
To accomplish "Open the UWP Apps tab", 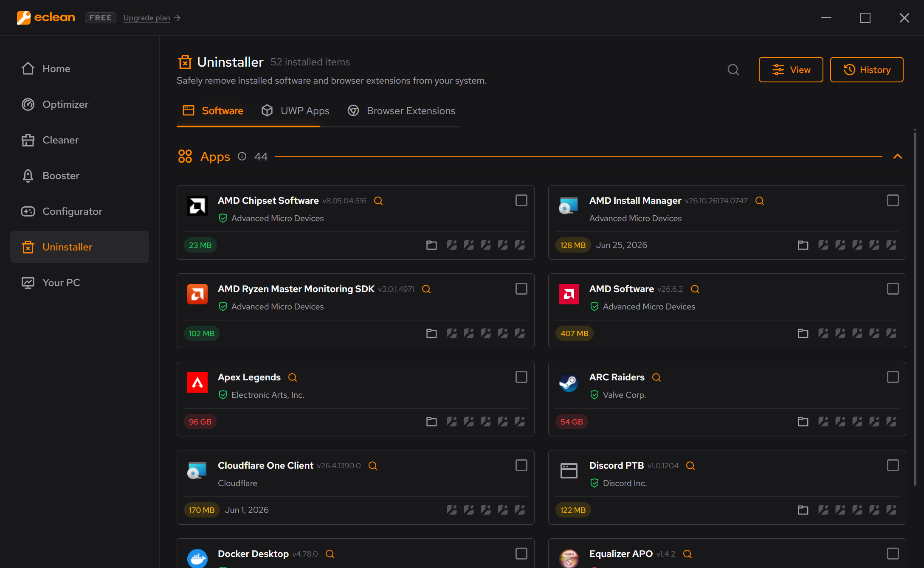I will click(296, 111).
